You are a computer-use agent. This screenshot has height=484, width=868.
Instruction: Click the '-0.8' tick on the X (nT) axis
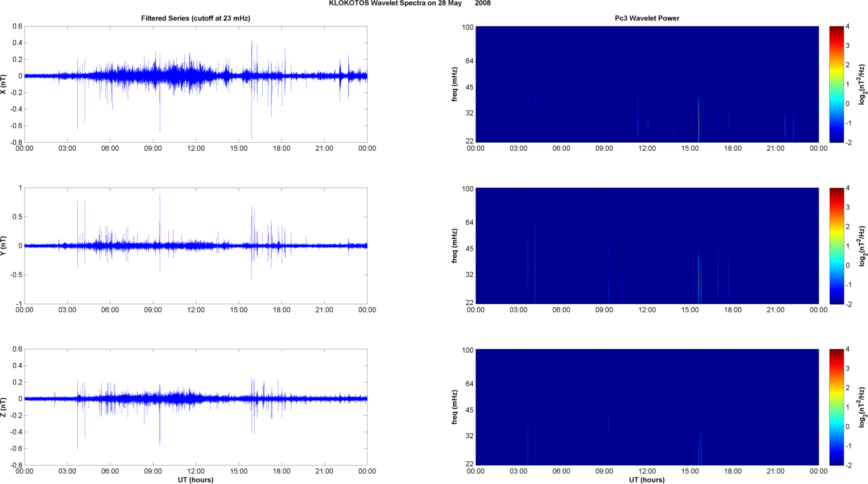pos(16,142)
